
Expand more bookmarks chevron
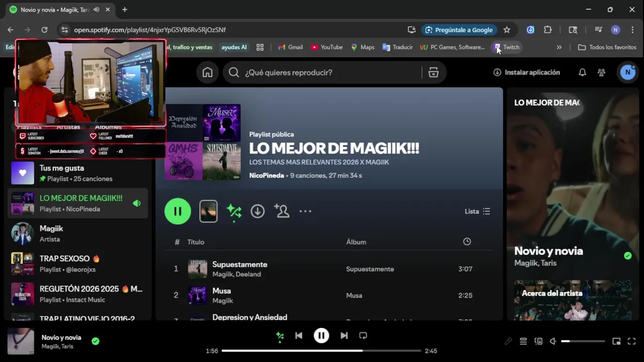tap(559, 47)
